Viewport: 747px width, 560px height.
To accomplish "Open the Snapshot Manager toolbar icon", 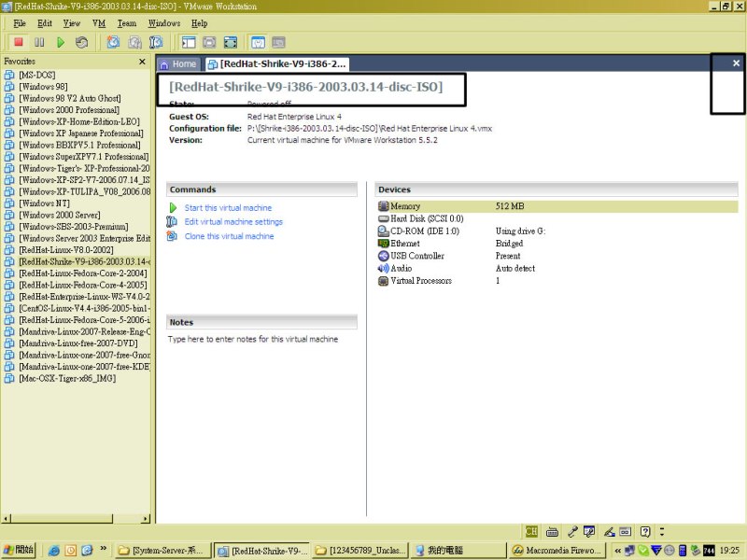I will tap(156, 42).
